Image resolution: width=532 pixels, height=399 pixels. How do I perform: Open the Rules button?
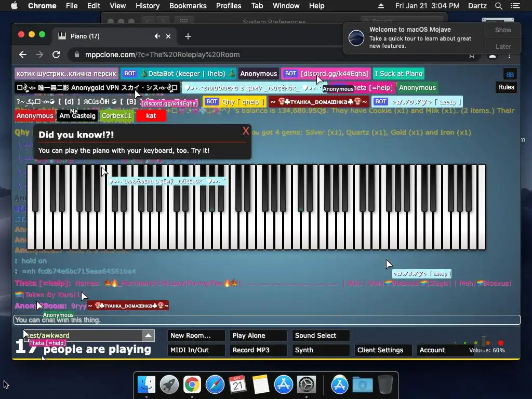(506, 87)
